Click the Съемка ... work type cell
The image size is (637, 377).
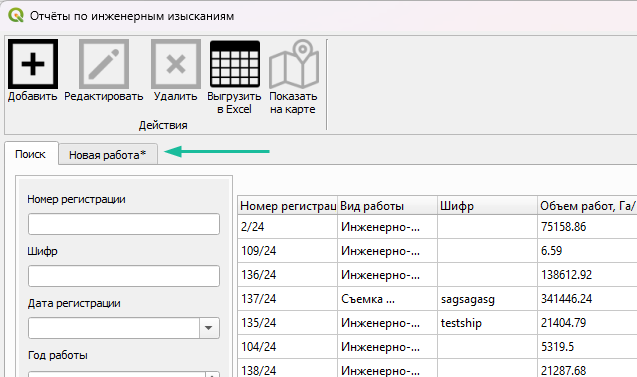388,299
